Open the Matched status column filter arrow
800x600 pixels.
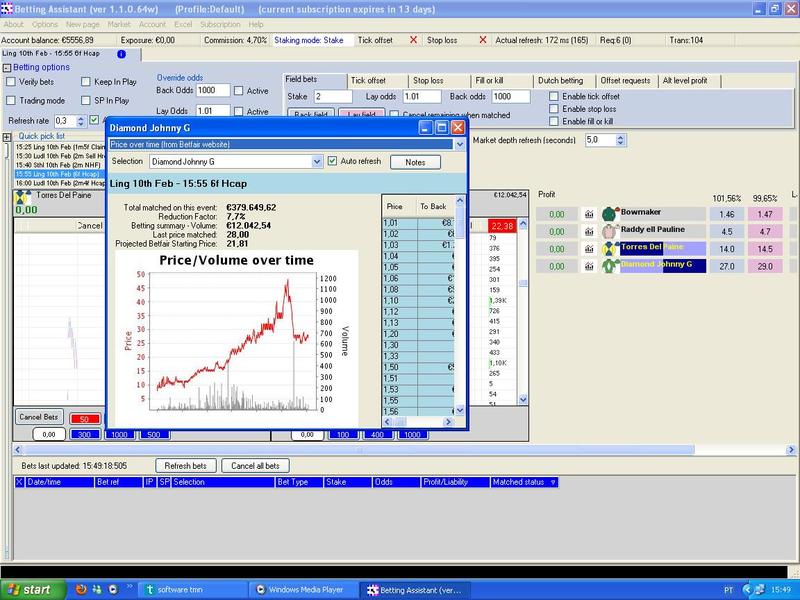(x=553, y=482)
